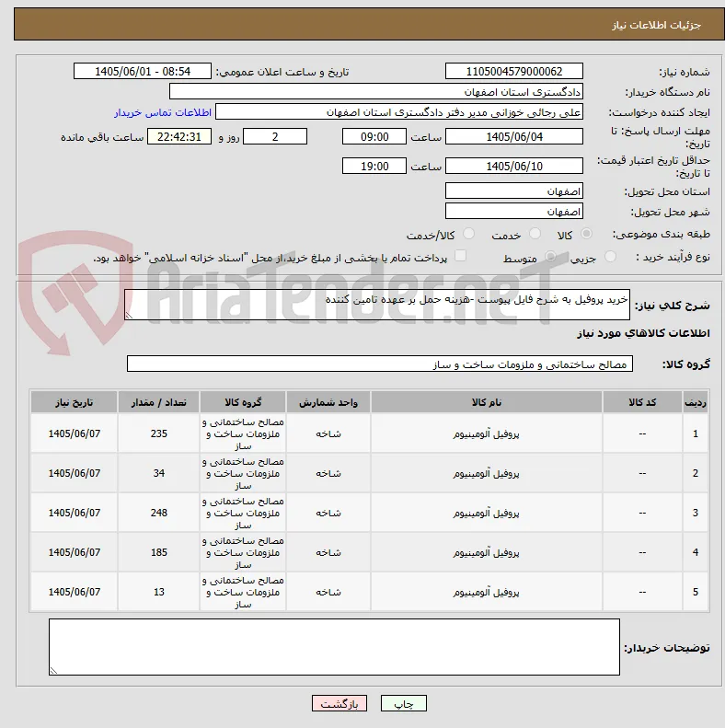Select the کالا/خدمت radio button
Viewport: 725px width, 728px height.
tap(469, 234)
